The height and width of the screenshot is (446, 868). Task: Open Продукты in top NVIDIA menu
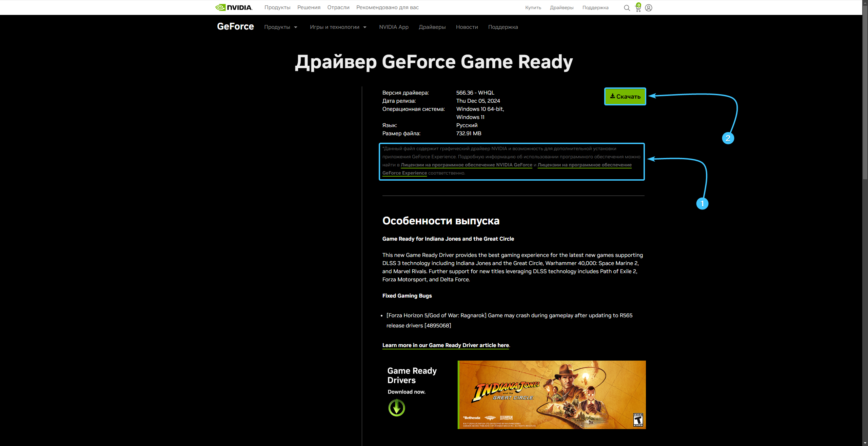coord(277,7)
